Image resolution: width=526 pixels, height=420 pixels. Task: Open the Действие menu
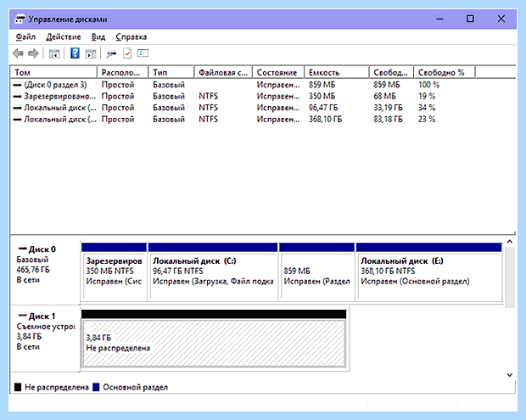64,36
